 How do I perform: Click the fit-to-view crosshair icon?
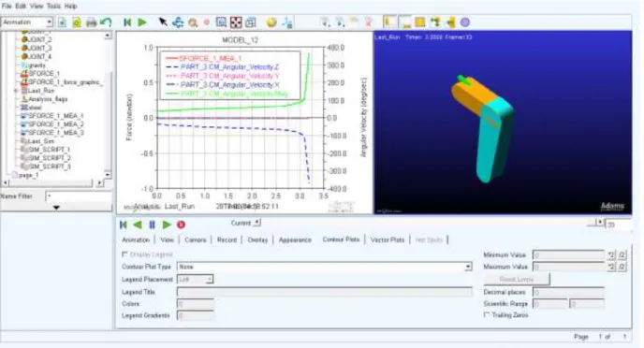[236, 22]
